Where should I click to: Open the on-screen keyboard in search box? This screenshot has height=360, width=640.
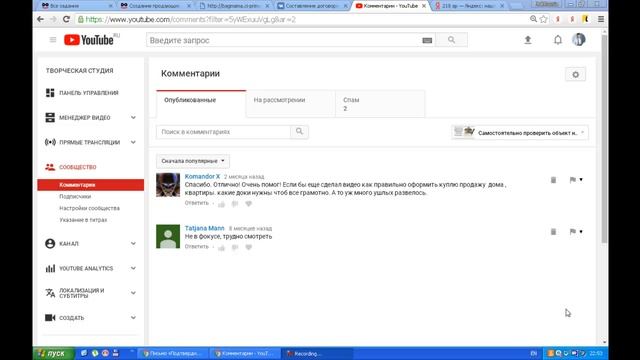427,40
